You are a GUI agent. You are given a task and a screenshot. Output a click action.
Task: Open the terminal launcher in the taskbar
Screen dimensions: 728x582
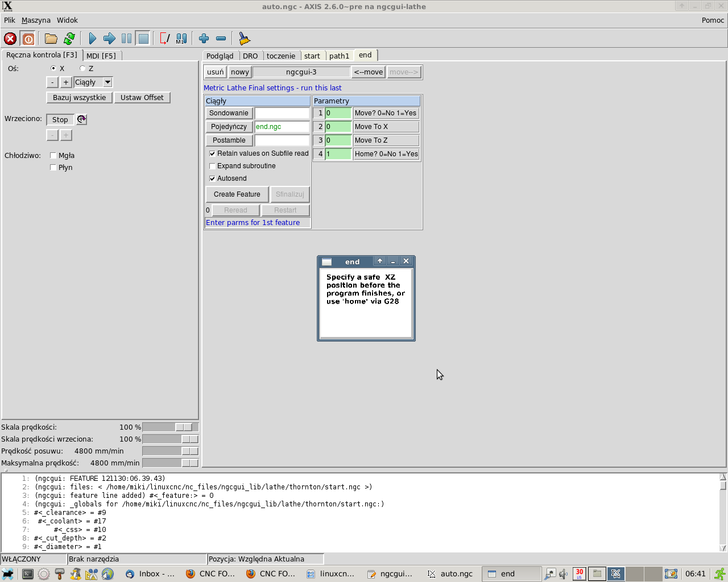click(27, 574)
